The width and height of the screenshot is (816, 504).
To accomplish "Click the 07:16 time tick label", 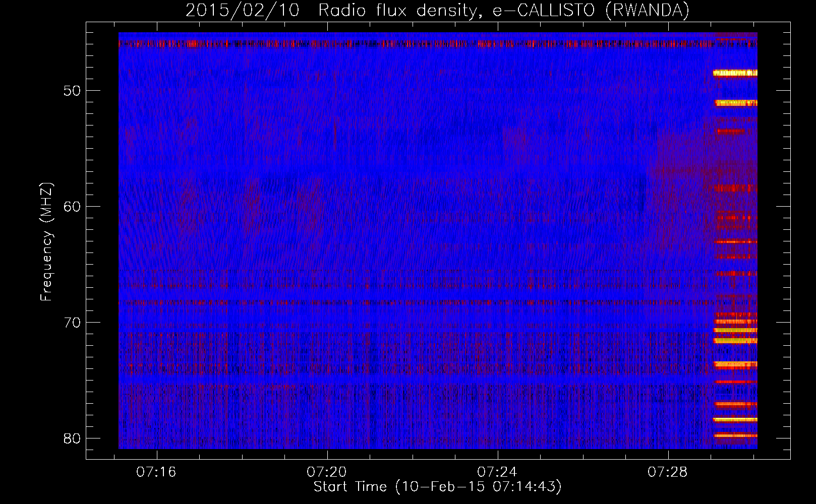I will coord(156,472).
